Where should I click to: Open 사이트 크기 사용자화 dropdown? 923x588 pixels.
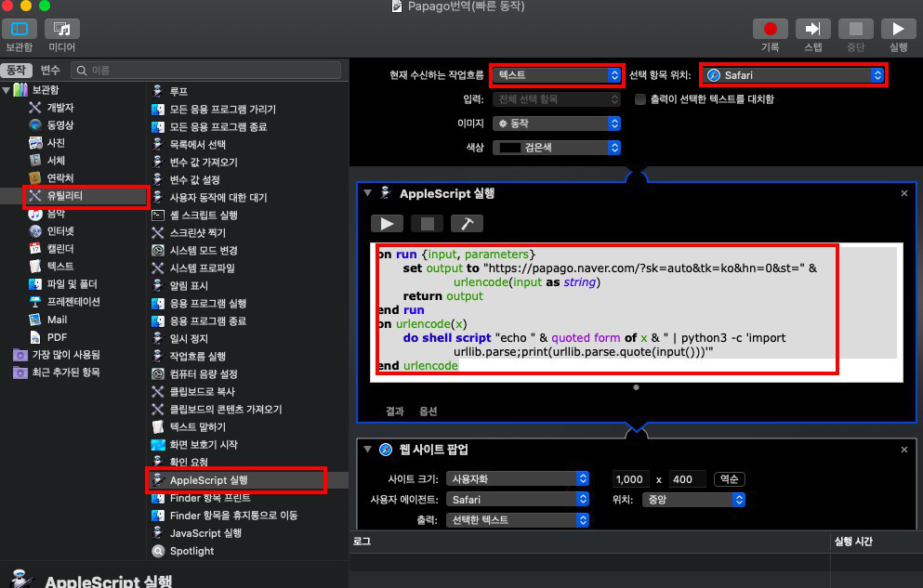[518, 478]
